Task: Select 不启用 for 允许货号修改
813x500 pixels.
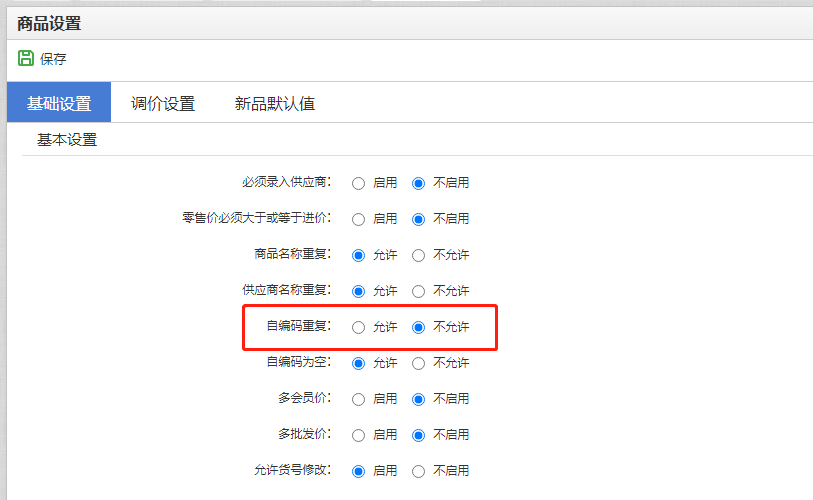Action: tap(418, 471)
